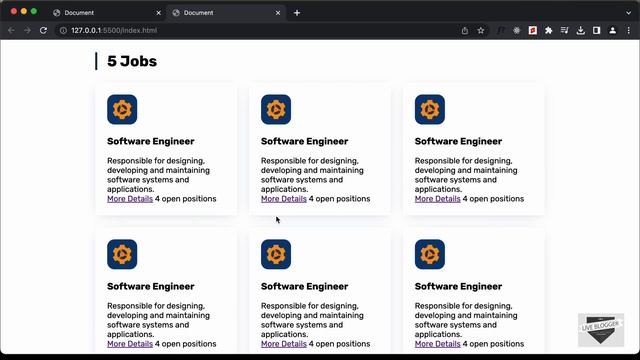
Task: Click '4 open positions' in bottom-right card
Action: pos(493,344)
